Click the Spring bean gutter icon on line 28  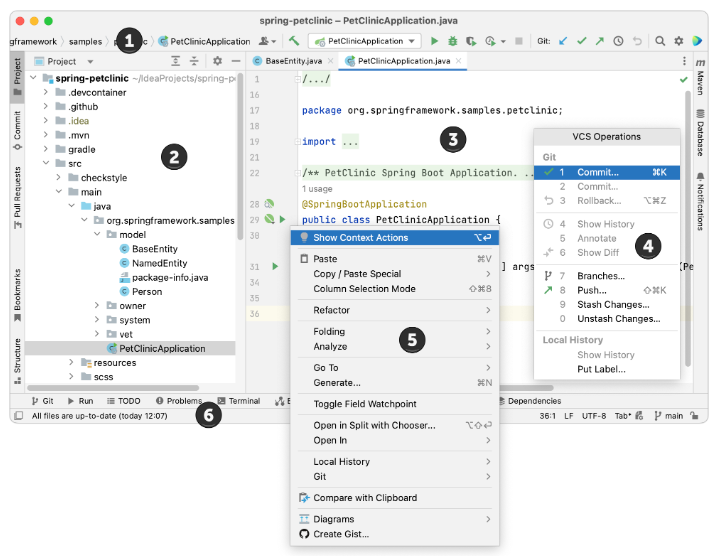pos(269,203)
